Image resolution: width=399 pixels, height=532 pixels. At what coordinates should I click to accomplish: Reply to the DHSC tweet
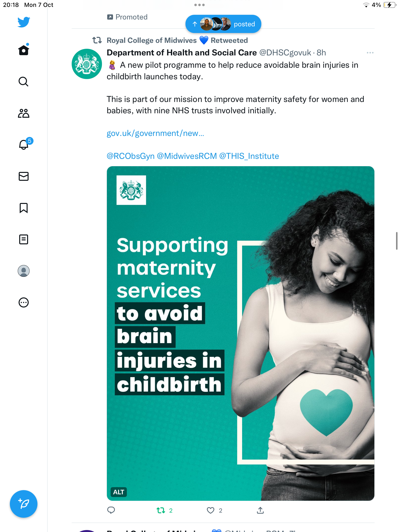coord(111,510)
